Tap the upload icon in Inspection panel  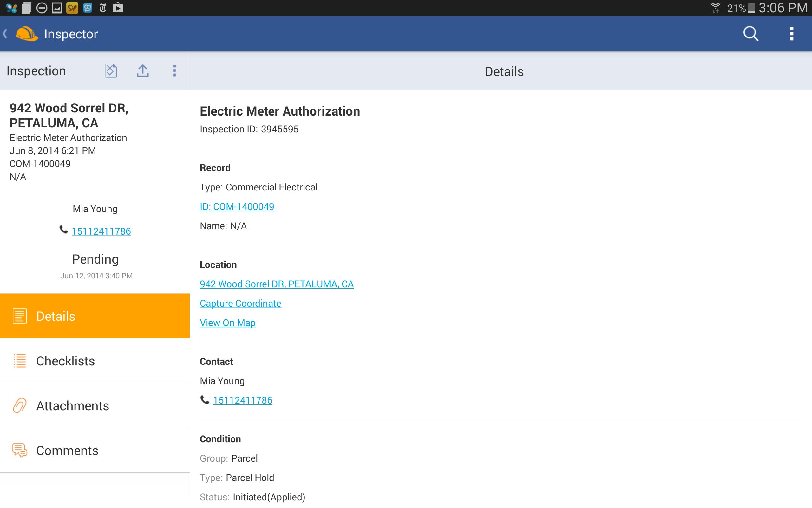[x=143, y=70]
